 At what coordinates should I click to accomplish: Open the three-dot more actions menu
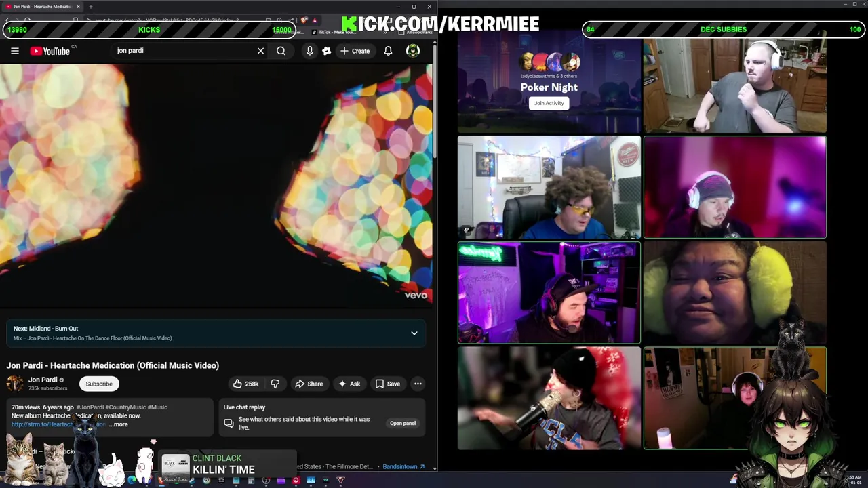click(x=418, y=384)
